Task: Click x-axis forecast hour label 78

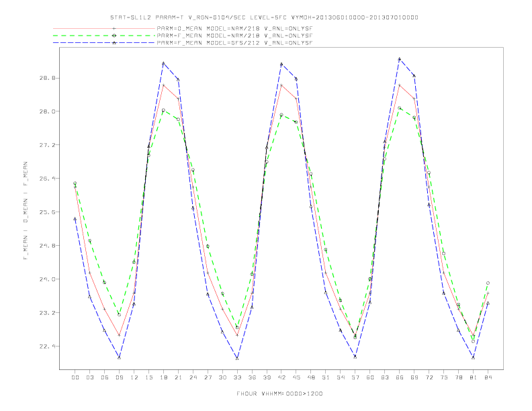Action: [458, 377]
